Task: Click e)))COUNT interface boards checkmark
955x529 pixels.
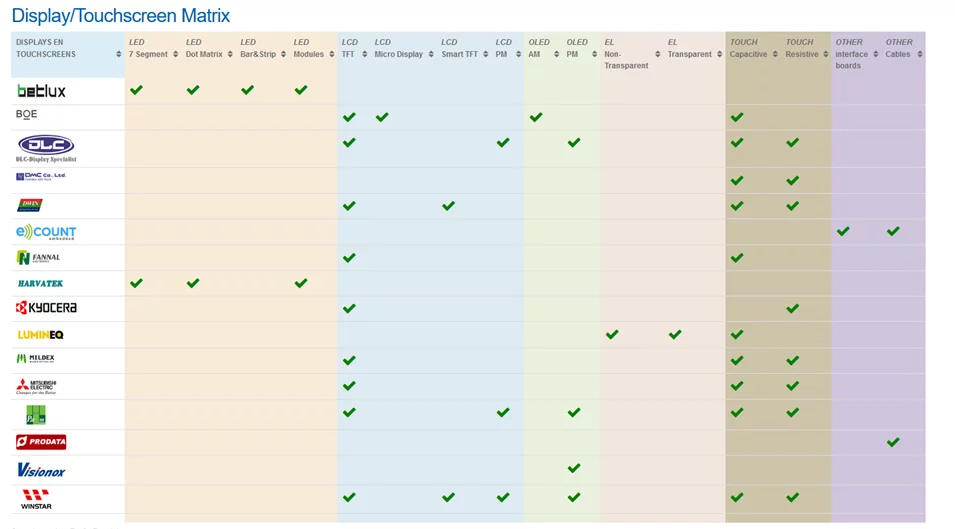Action: point(843,231)
